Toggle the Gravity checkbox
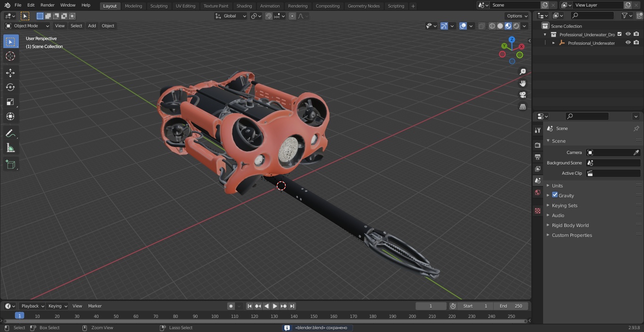The image size is (644, 332). [555, 195]
